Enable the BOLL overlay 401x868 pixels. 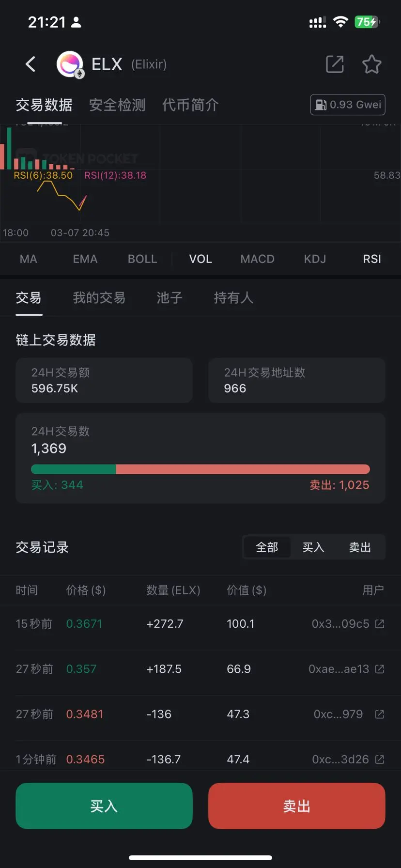coord(142,259)
